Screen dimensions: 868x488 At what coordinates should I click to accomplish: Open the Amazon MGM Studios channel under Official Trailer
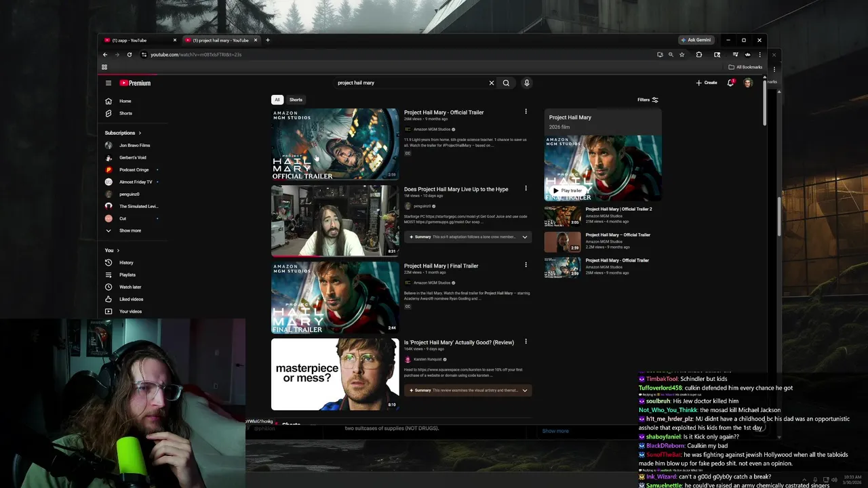coord(432,129)
